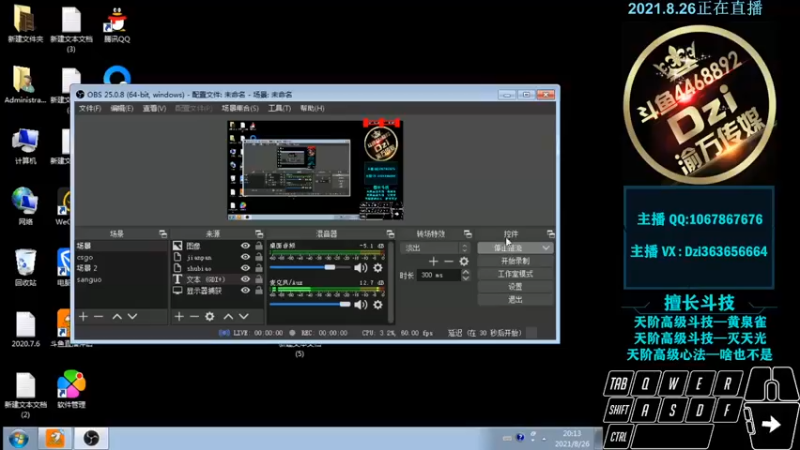Screen dimensions: 800x450
Task: Open the 查看(V) menu
Action: 154,108
